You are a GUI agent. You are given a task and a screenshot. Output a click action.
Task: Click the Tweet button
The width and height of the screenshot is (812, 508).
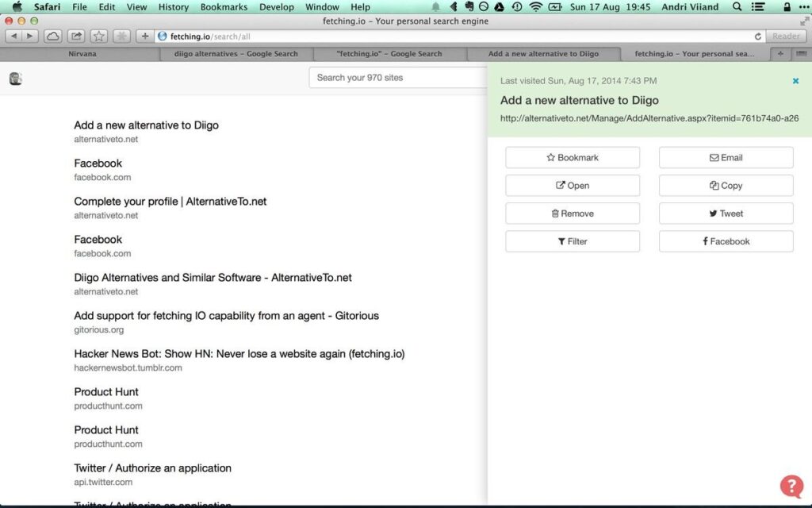(x=726, y=214)
